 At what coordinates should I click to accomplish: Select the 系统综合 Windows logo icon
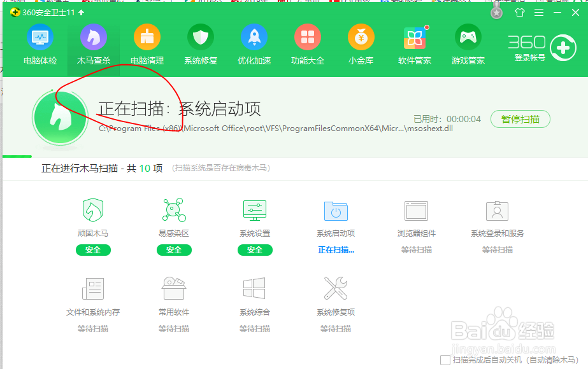(255, 288)
